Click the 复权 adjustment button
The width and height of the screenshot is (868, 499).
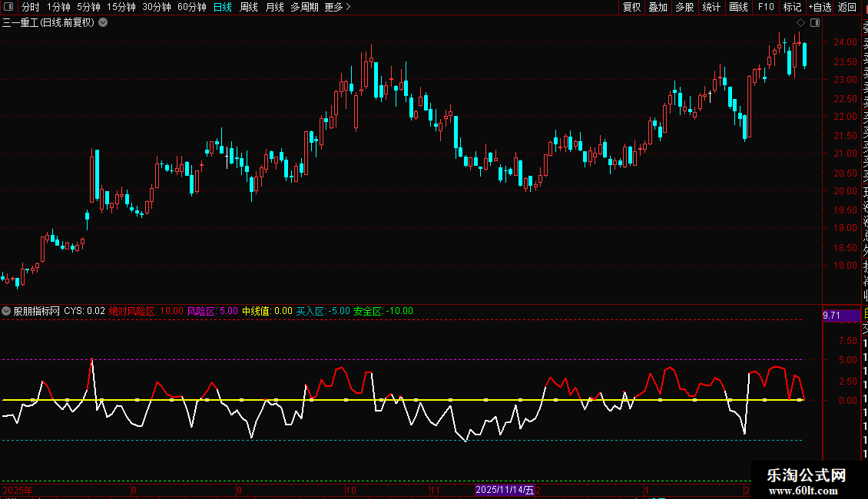631,7
